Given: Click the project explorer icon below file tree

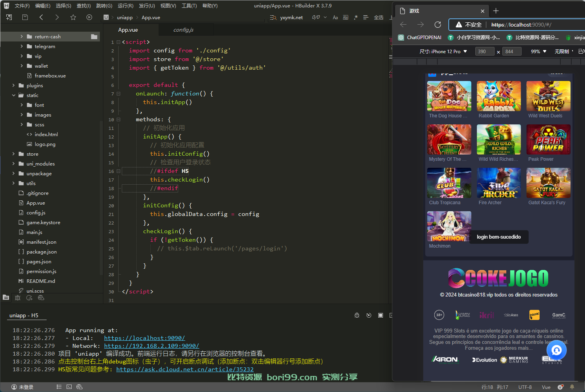Looking at the screenshot, I should pyautogui.click(x=6, y=298).
